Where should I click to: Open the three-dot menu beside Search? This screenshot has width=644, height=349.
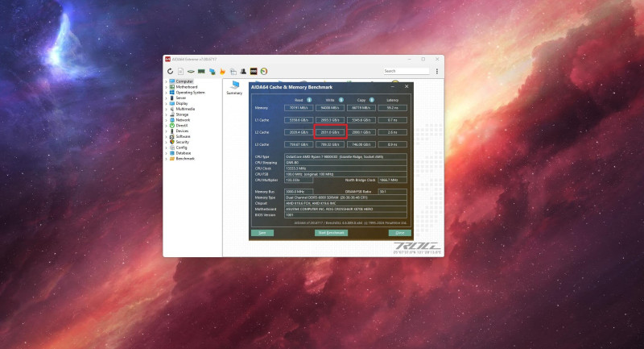pyautogui.click(x=436, y=71)
